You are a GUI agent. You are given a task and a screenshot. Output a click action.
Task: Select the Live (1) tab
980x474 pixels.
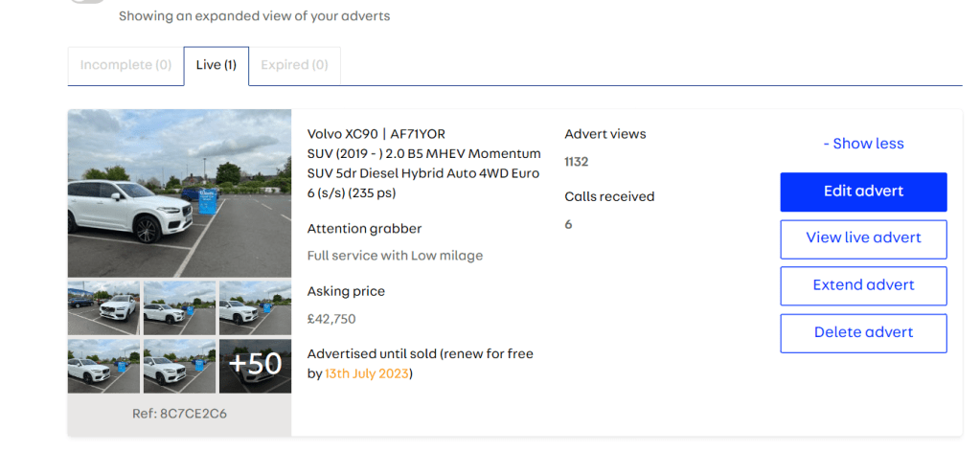click(x=217, y=65)
